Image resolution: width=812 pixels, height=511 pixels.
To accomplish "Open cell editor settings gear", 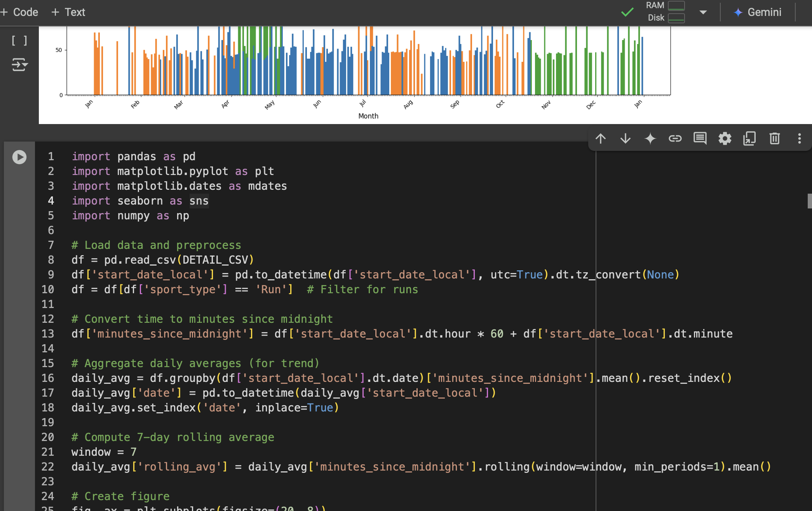I will click(725, 138).
